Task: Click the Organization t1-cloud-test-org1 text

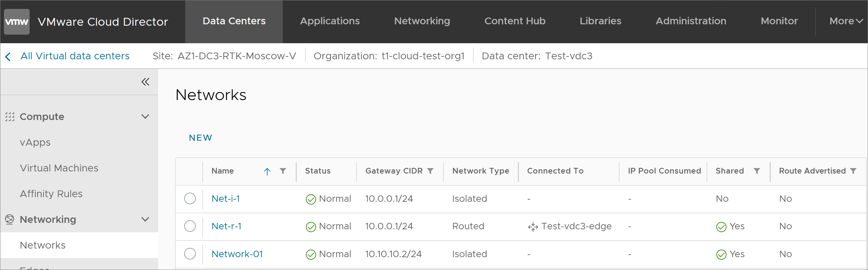Action: coord(389,56)
